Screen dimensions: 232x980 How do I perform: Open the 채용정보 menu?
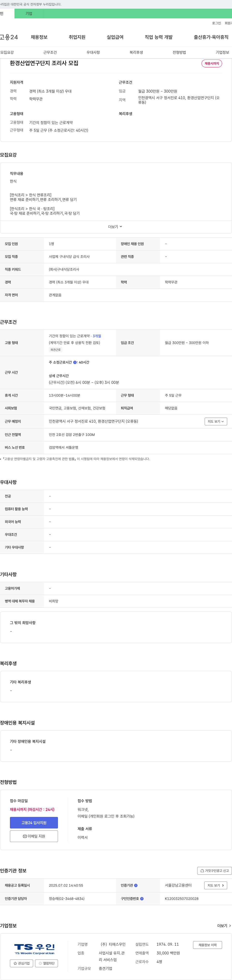(39, 37)
